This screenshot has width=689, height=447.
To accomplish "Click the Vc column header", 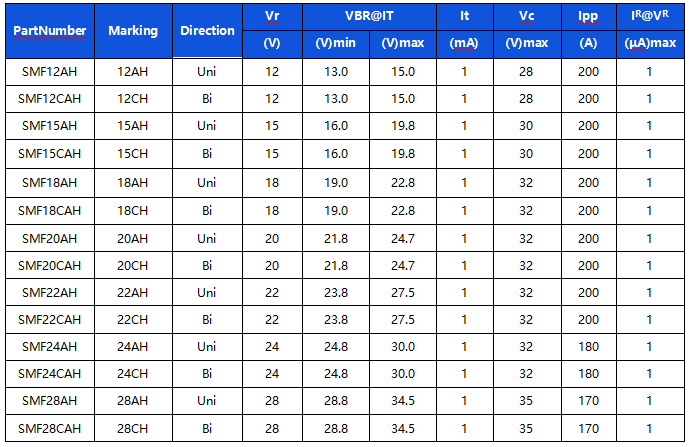I will pos(527,17).
